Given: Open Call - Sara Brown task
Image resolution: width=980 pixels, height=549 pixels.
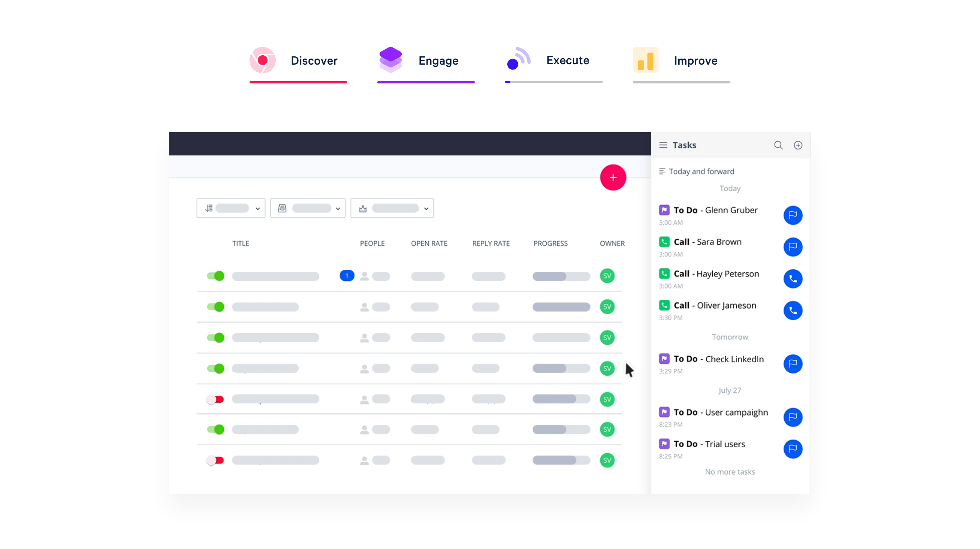Looking at the screenshot, I should [x=708, y=242].
